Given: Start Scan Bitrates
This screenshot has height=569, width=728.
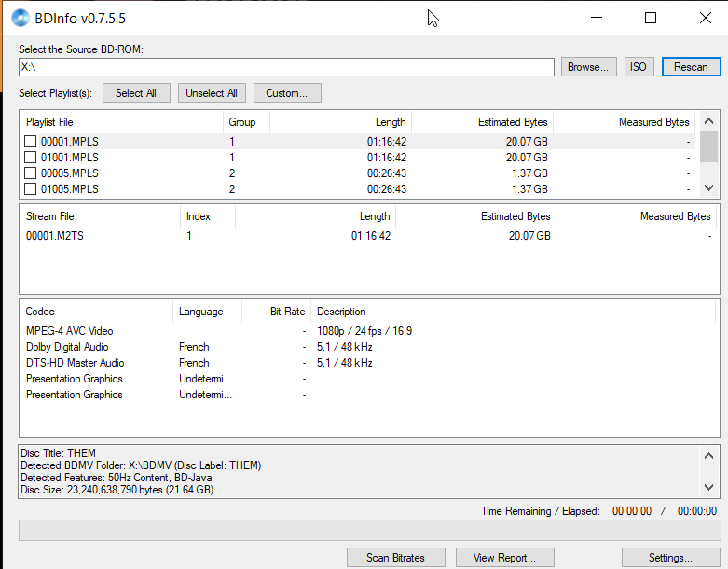Looking at the screenshot, I should point(395,558).
